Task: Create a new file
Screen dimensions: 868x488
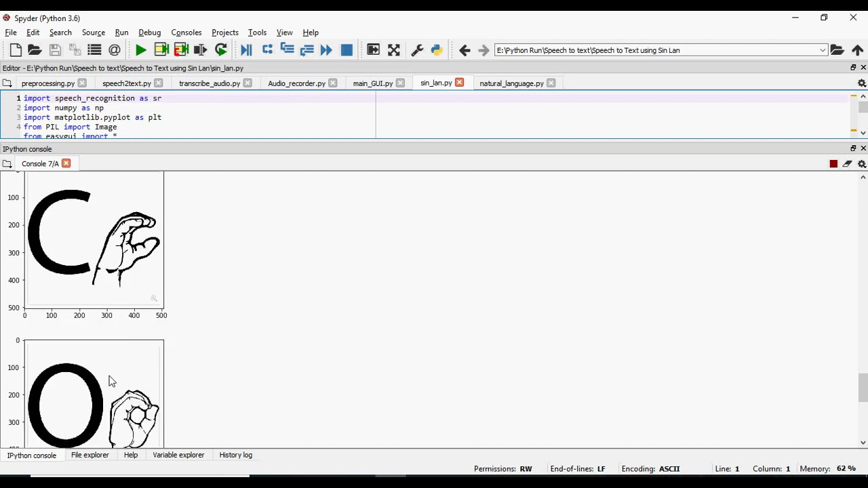Action: tap(16, 50)
